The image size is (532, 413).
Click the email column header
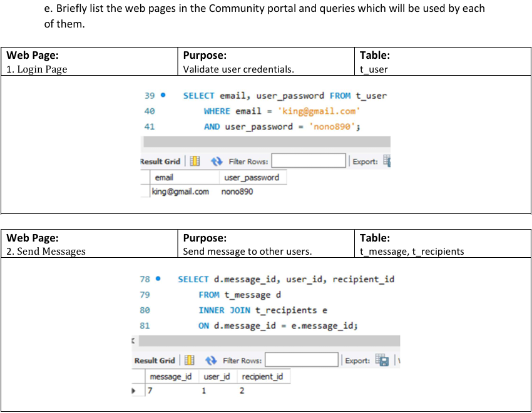point(164,178)
